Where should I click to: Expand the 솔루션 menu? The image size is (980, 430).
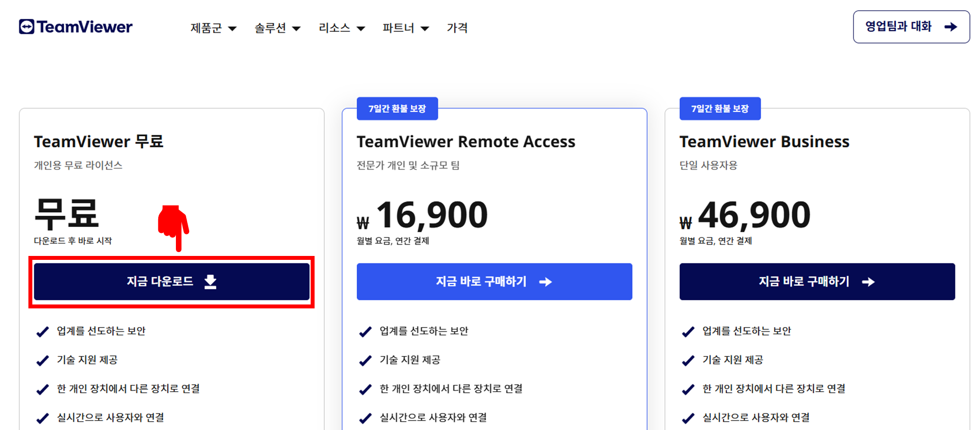277,28
